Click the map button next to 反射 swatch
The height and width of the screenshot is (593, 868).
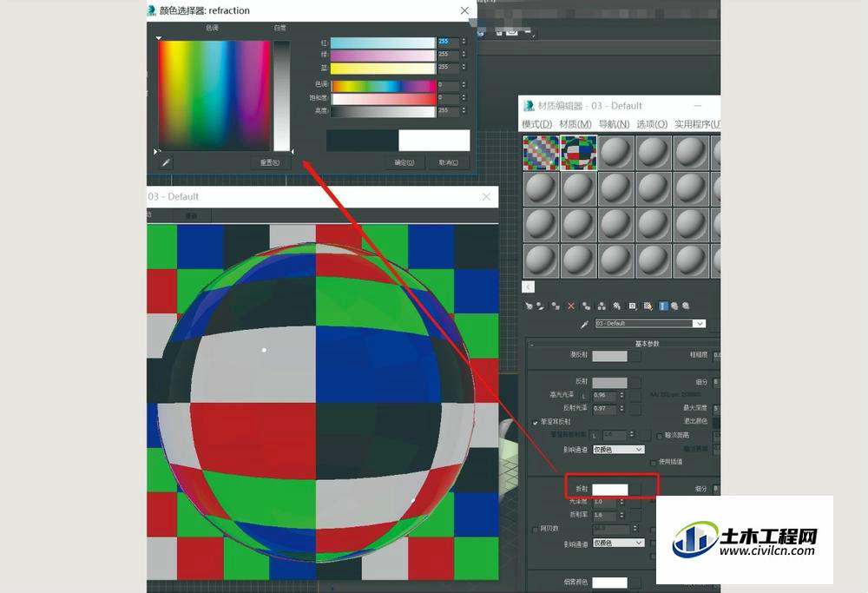tap(636, 383)
